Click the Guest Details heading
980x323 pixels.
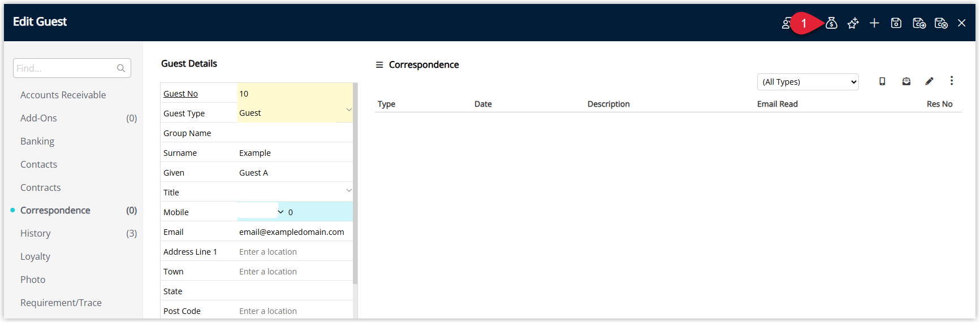189,63
